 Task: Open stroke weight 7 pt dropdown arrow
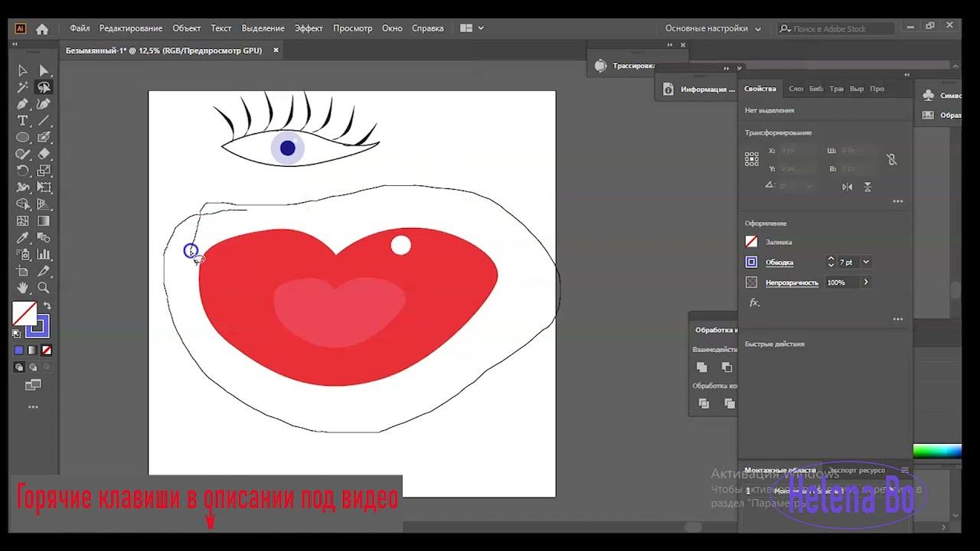[x=866, y=262]
